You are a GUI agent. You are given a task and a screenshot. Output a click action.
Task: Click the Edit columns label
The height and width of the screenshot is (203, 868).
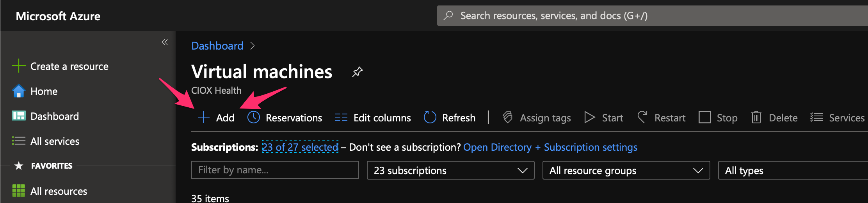pyautogui.click(x=382, y=118)
